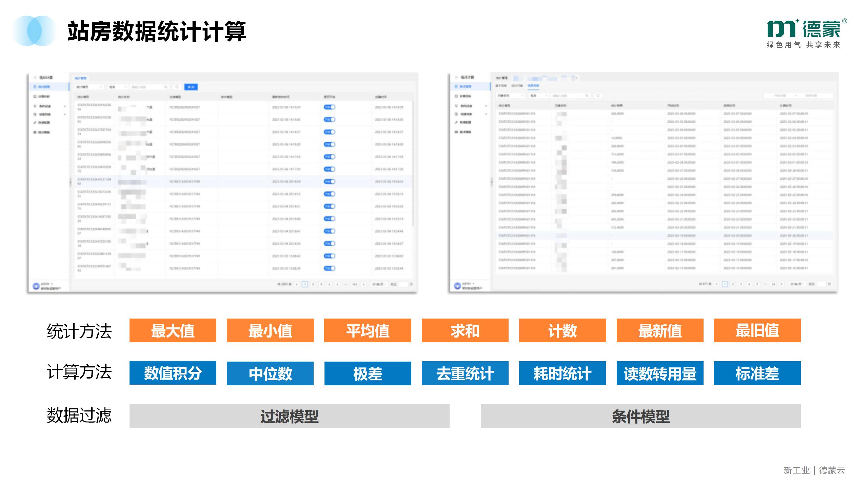Click the 快速配置 pencil icon in right screenshot

pyautogui.click(x=456, y=122)
